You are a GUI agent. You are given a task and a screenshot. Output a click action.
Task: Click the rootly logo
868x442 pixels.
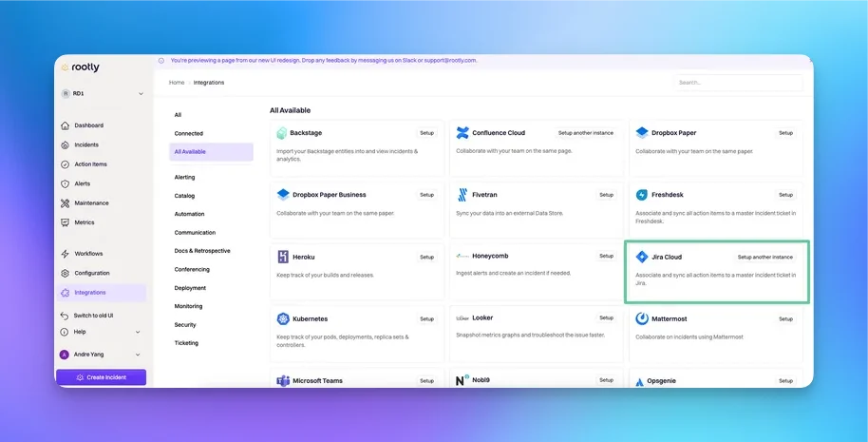[81, 67]
